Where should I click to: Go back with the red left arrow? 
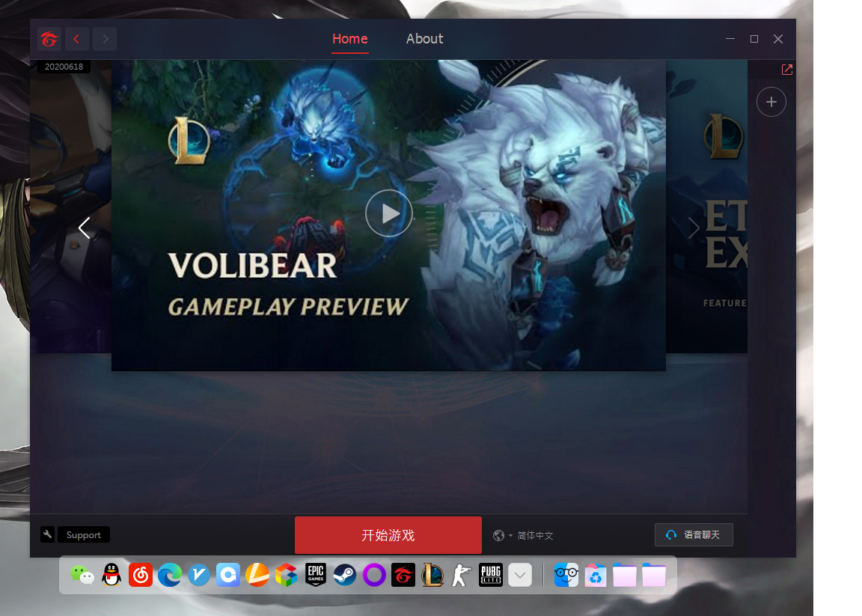tap(76, 39)
